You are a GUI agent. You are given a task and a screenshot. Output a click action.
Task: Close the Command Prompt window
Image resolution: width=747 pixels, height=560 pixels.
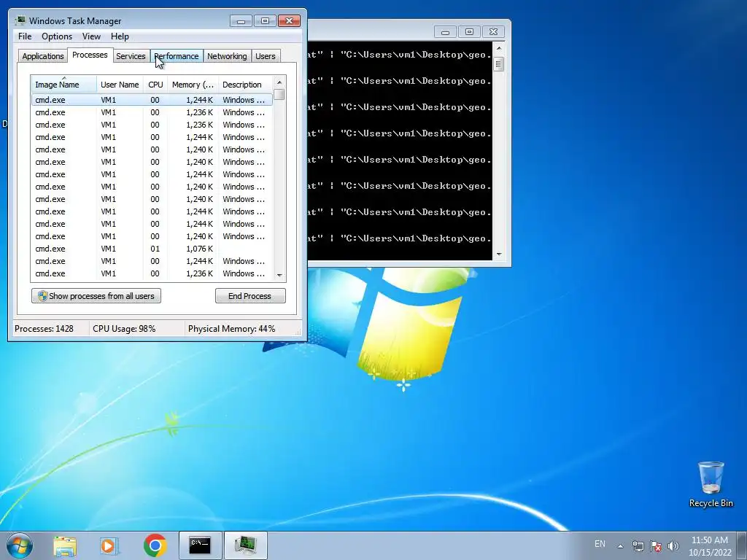[x=494, y=32]
